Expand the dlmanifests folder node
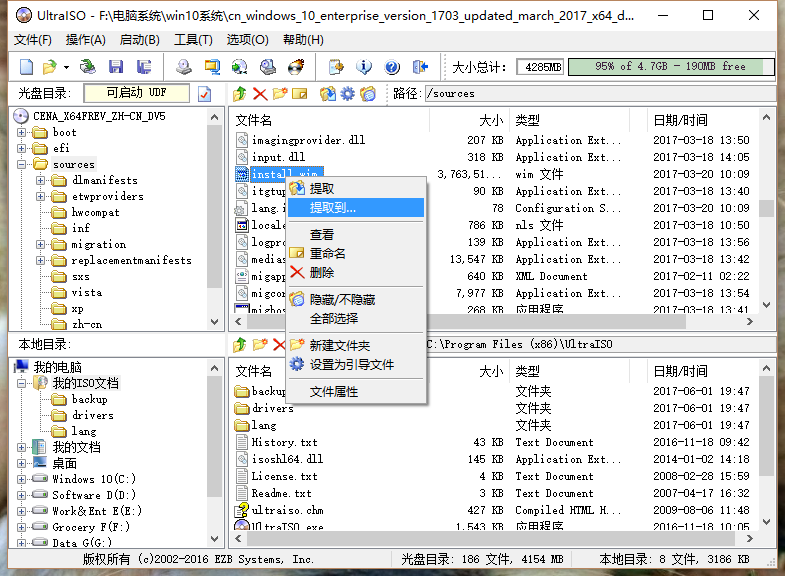Screen dimensions: 785x576 (41, 181)
